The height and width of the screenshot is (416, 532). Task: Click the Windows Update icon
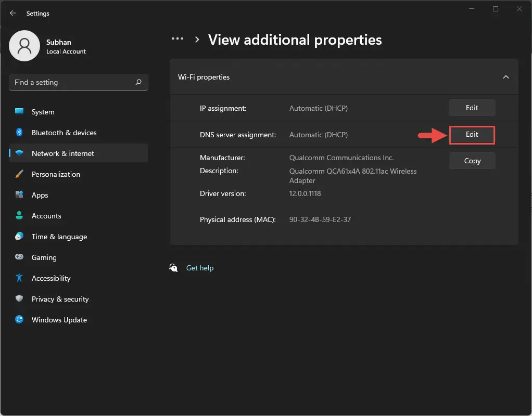[19, 319]
